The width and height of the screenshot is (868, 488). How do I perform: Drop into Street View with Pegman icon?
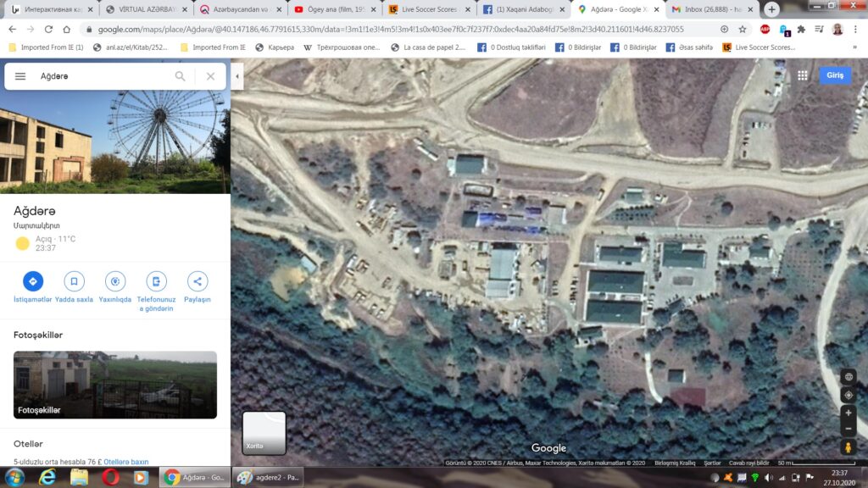point(848,447)
